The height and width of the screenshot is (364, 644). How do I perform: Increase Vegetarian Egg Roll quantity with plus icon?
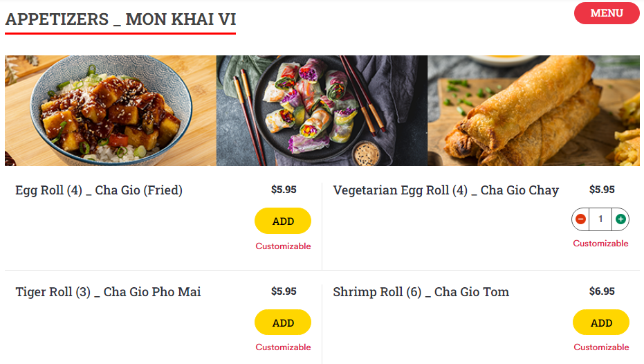pos(620,219)
